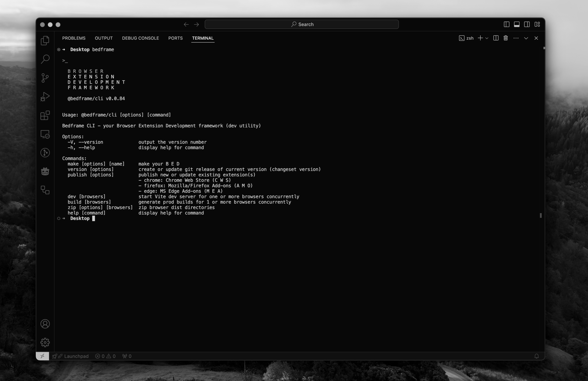
Task: Click the '-V, --version' option line
Action: click(137, 142)
